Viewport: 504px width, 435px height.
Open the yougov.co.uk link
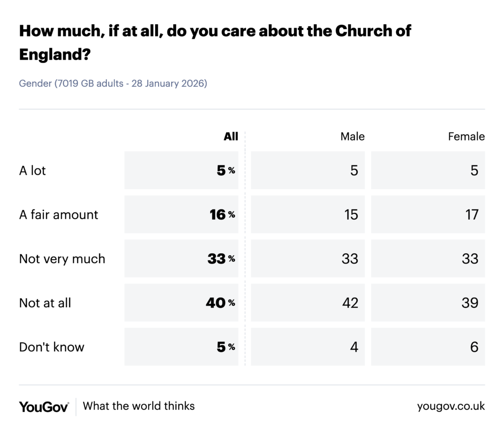[x=451, y=406]
